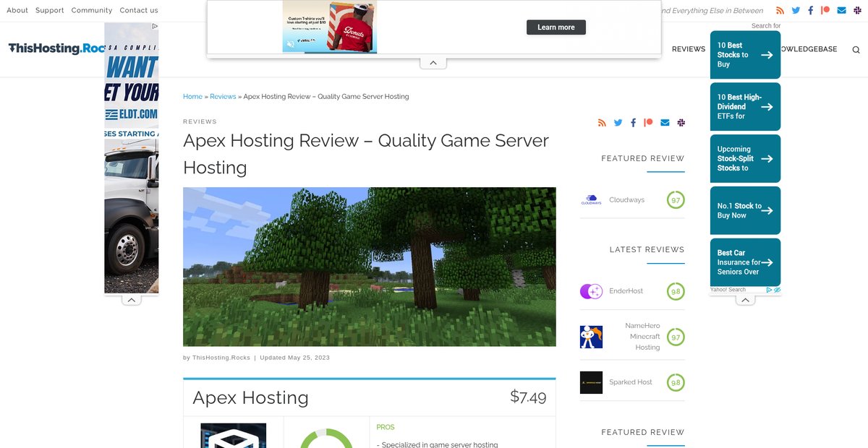The image size is (868, 448).
Task: Click the Apex Hosting review box title
Action: pyautogui.click(x=250, y=397)
